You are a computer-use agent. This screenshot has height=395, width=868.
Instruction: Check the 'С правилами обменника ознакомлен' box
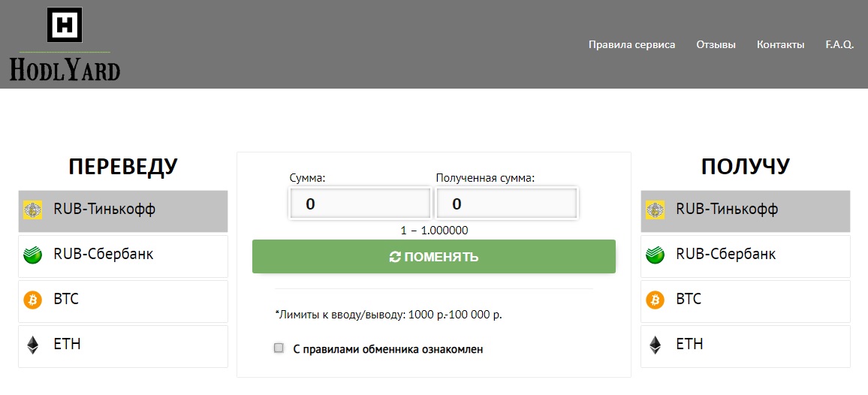[279, 348]
